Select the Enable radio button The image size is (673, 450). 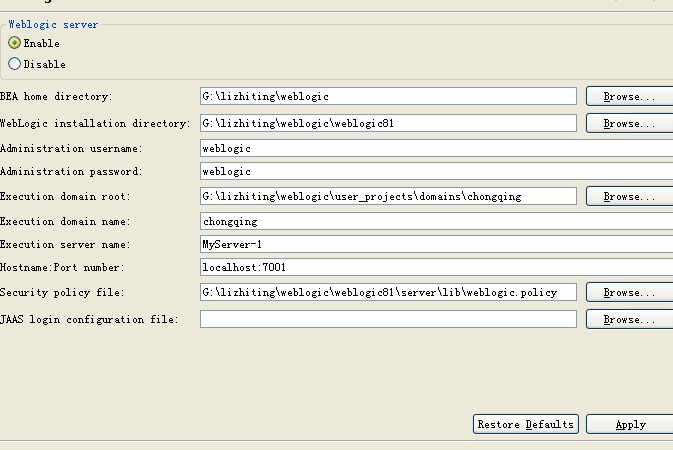click(15, 43)
